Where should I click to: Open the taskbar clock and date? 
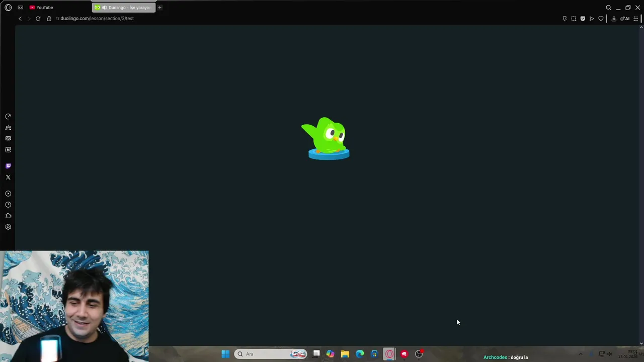click(x=628, y=354)
